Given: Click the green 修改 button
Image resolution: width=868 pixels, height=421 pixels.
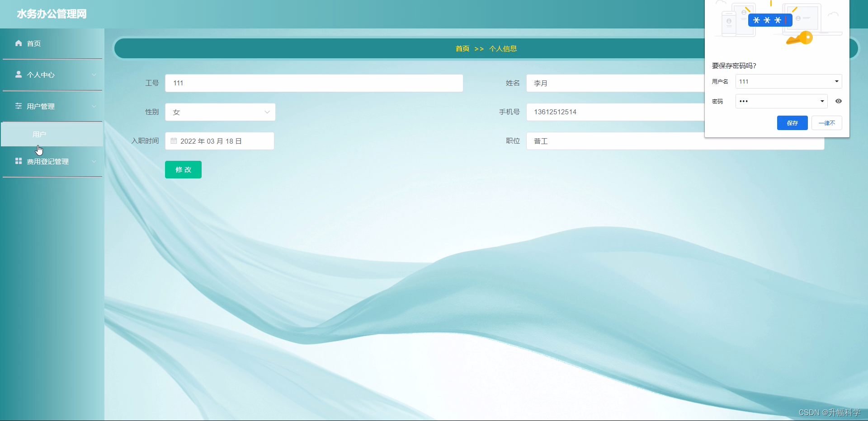Looking at the screenshot, I should (183, 170).
